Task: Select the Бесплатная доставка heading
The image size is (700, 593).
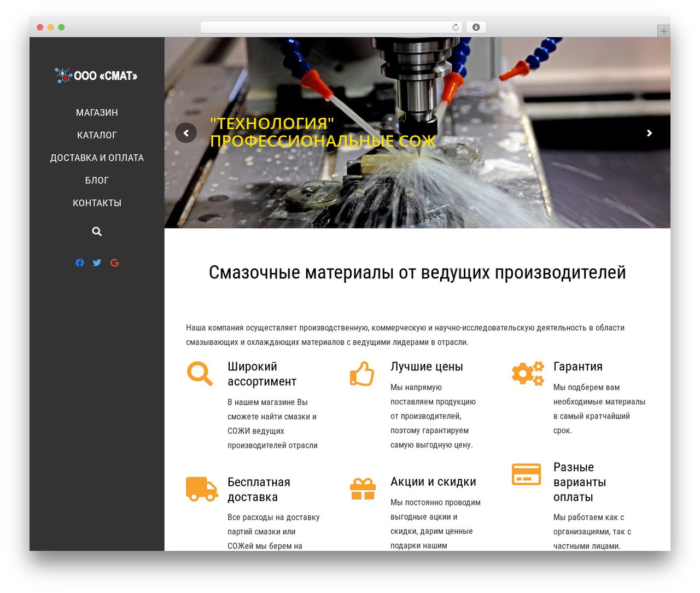Action: 259,490
